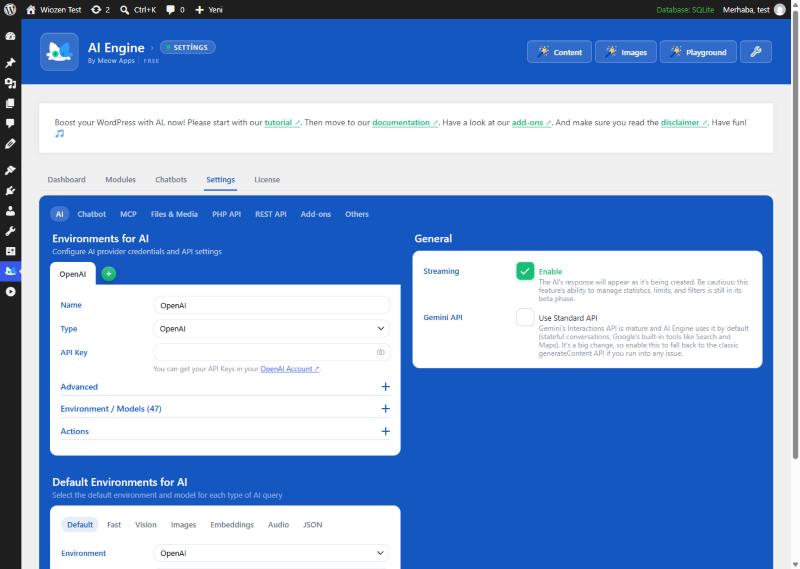Switch to the License tab
The height and width of the screenshot is (569, 800).
(267, 180)
